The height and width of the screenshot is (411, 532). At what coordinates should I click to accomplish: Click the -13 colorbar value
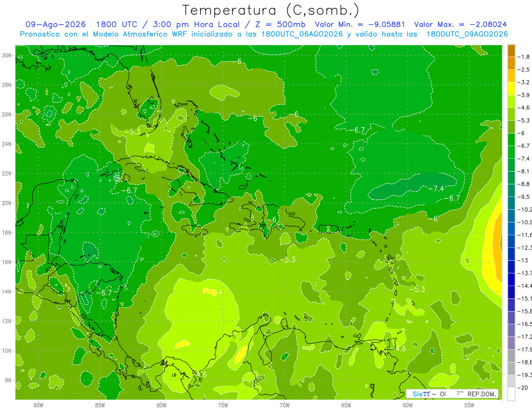click(x=522, y=260)
